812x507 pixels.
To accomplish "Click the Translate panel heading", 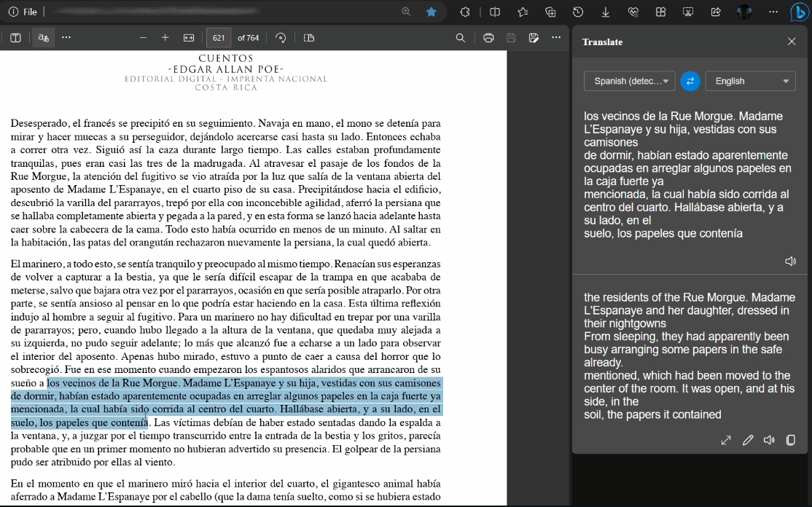I will tap(602, 42).
